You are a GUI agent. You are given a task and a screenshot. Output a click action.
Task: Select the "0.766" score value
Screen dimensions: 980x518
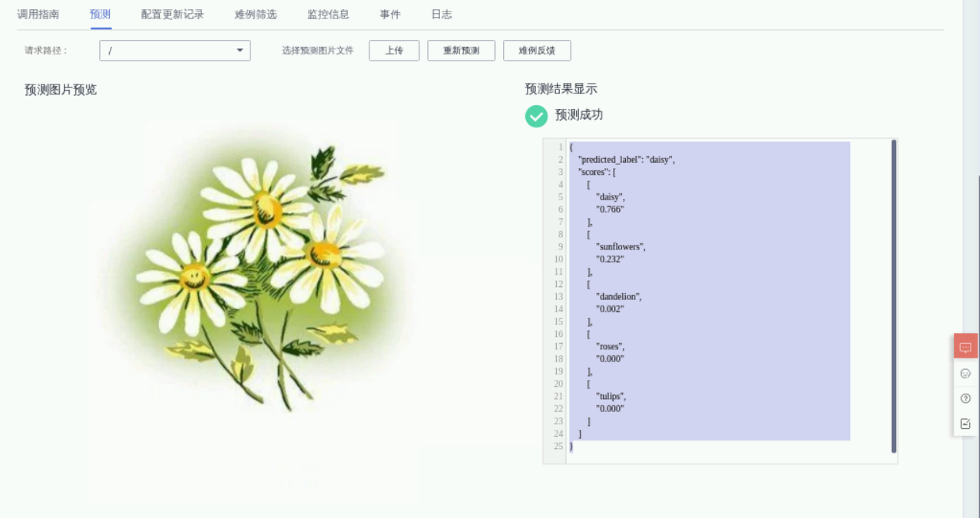click(610, 210)
